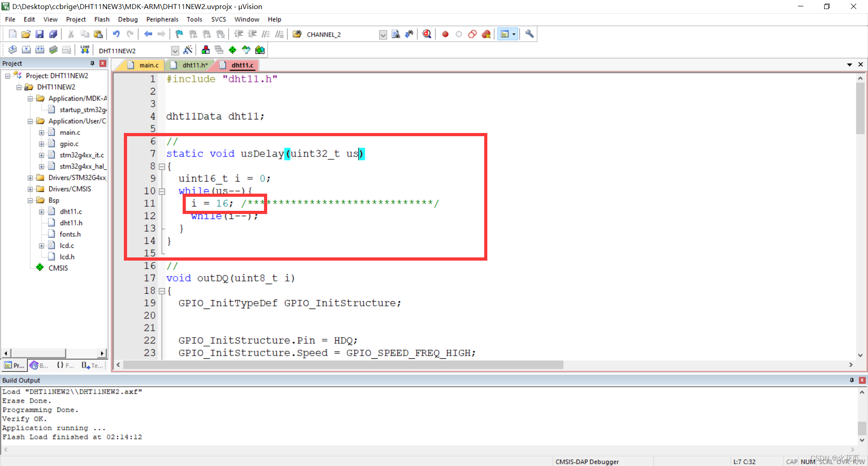Save all open files
Viewport: 868px width, 466px height.
coord(53,34)
